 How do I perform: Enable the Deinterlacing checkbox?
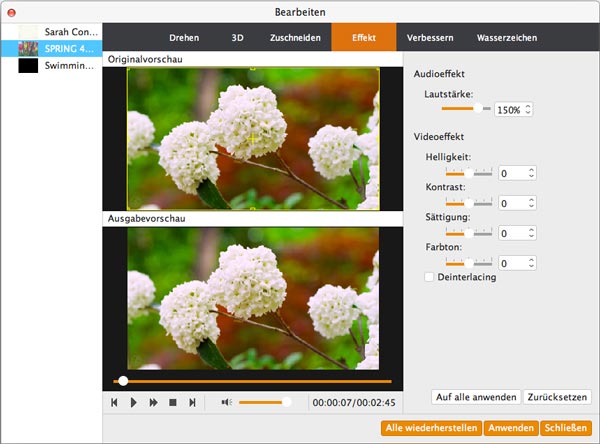tap(429, 277)
